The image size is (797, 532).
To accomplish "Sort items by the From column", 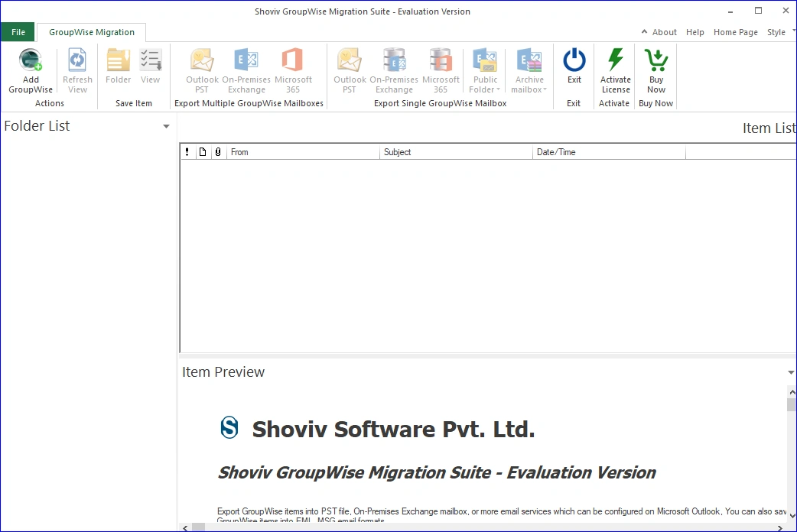I will click(x=303, y=152).
